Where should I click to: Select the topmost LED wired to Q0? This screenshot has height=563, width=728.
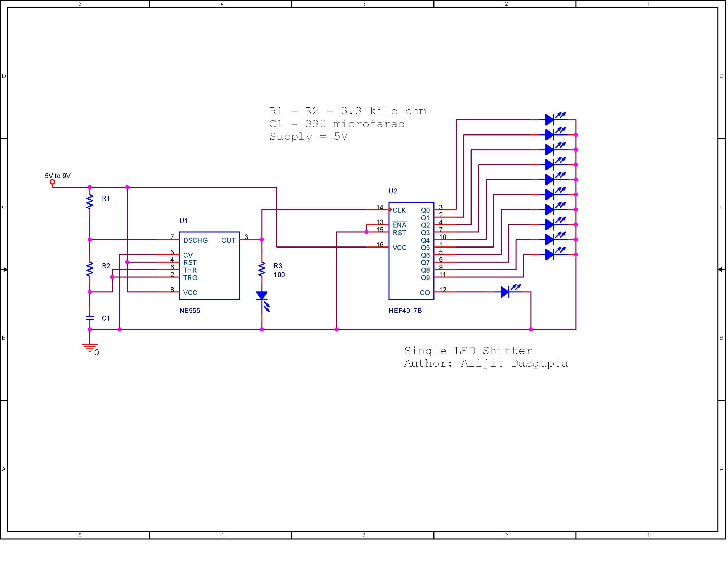coord(556,119)
